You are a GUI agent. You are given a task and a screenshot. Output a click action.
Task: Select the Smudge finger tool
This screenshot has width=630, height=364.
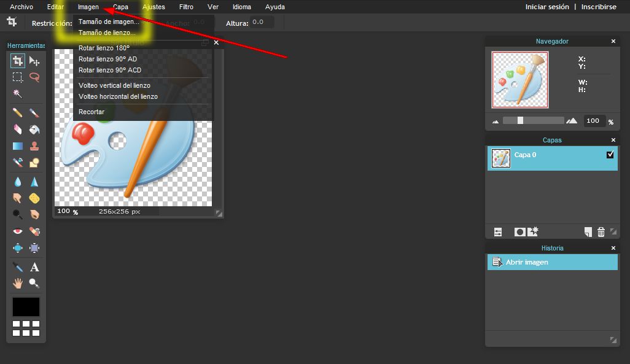[x=17, y=198]
